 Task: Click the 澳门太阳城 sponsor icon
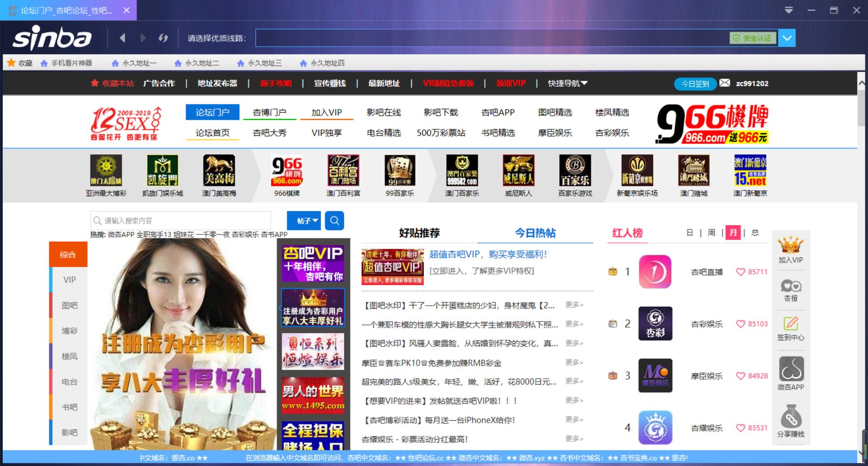coord(106,171)
